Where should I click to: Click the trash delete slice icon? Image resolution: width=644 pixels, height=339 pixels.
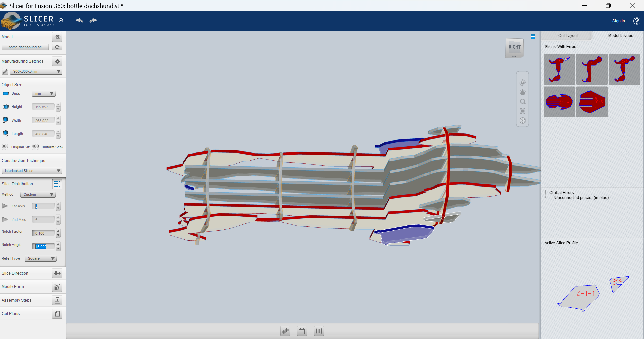302,331
